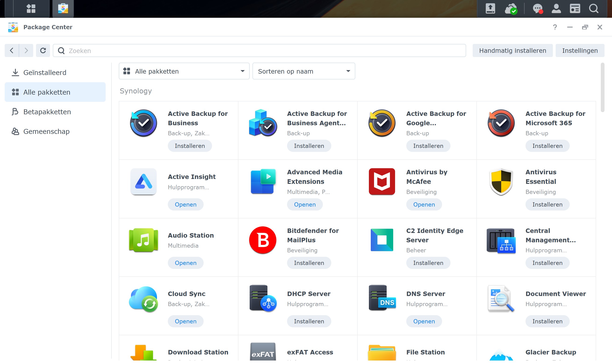
Task: Click the Cloud Sync package icon
Action: 143,299
